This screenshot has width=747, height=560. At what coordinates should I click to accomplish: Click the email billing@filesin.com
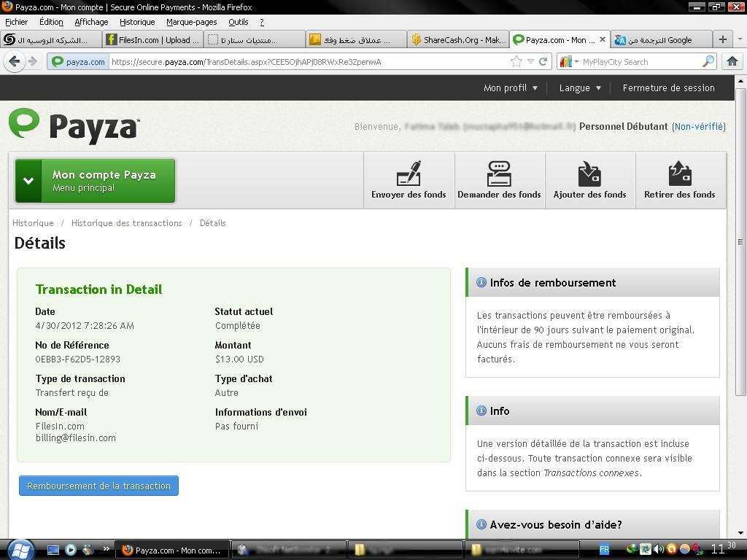tap(76, 437)
